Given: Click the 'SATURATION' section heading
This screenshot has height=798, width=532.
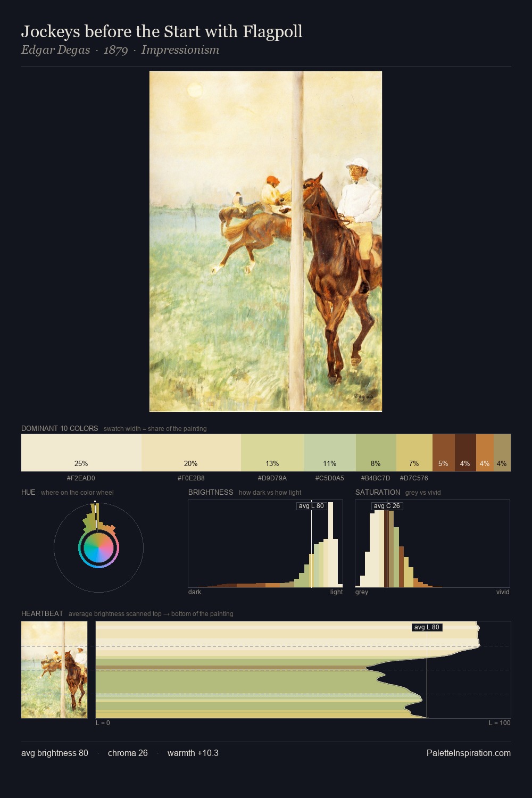Looking at the screenshot, I should [x=378, y=492].
